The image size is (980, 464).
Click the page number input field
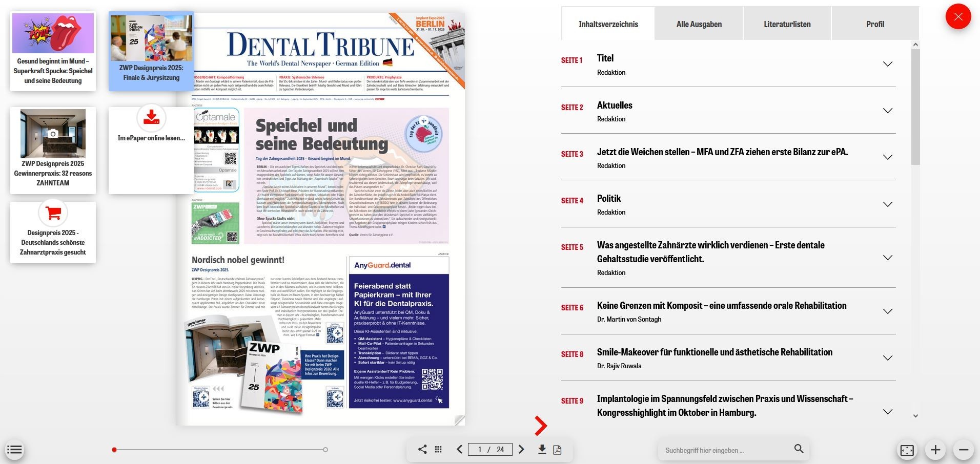click(491, 449)
